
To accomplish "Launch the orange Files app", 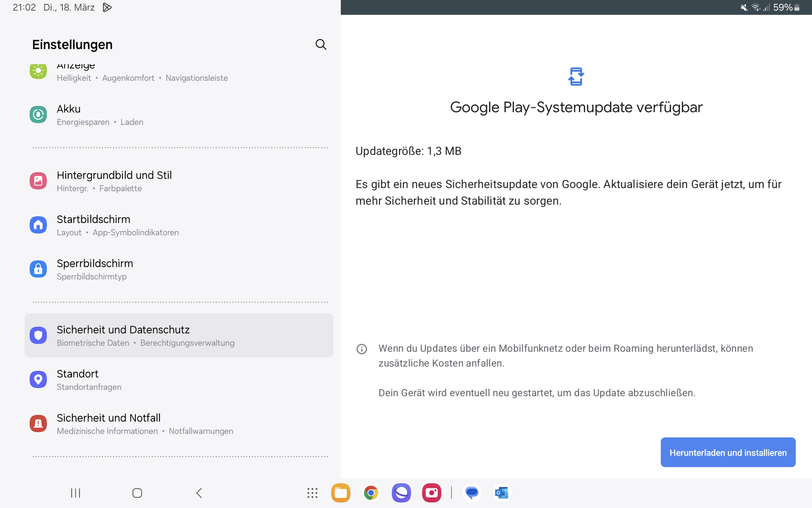I will (x=341, y=493).
